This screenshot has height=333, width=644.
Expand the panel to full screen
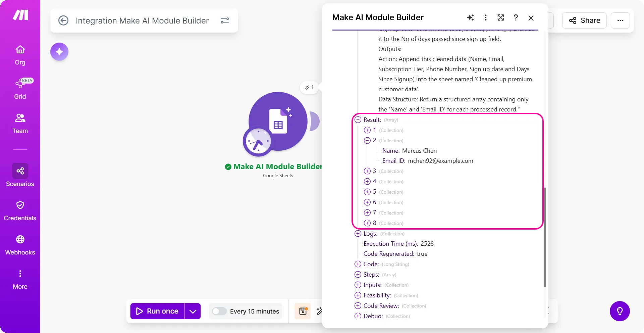(x=501, y=17)
